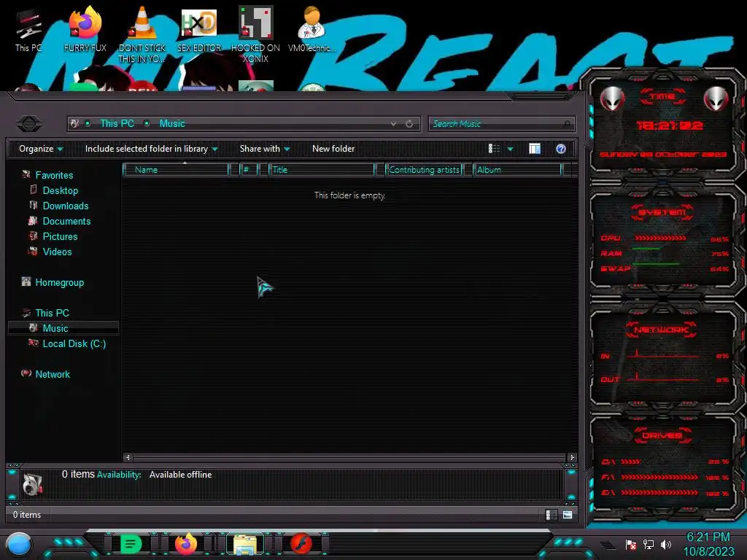Create a New folder
Viewport: 747px width, 560px height.
[x=333, y=149]
